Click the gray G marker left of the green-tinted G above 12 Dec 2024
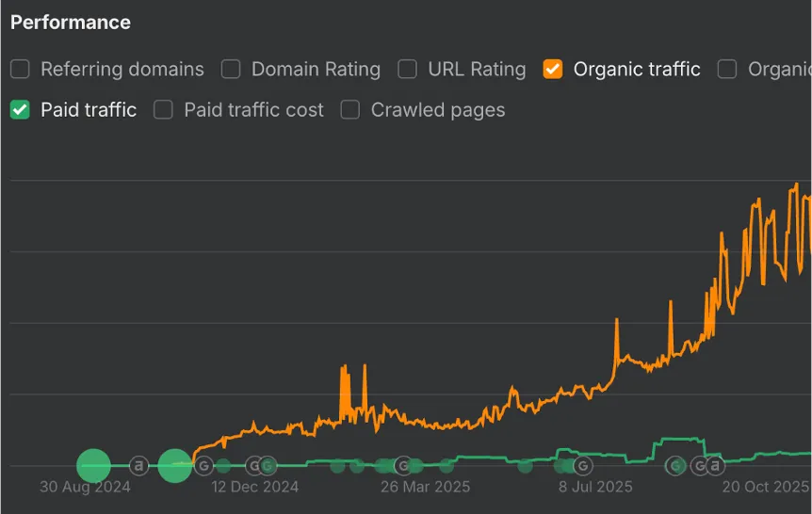The height and width of the screenshot is (514, 812). (x=253, y=466)
